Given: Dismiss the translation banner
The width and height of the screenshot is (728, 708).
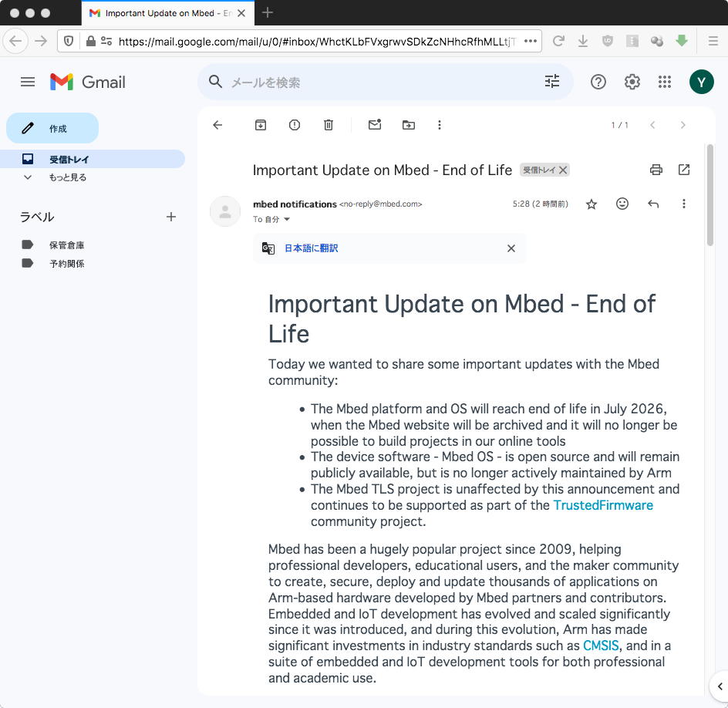Looking at the screenshot, I should (x=511, y=248).
